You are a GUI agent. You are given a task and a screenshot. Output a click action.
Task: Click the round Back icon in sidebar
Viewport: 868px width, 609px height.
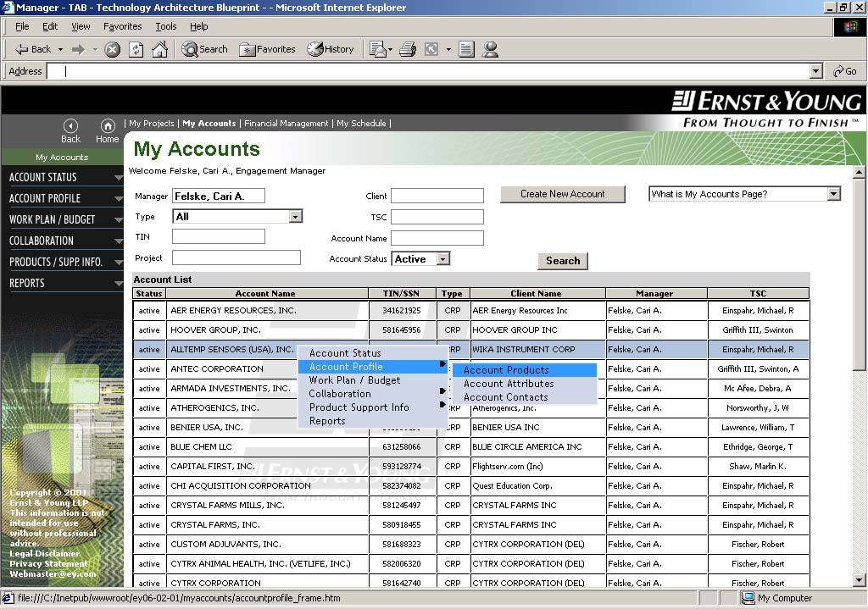point(70,125)
